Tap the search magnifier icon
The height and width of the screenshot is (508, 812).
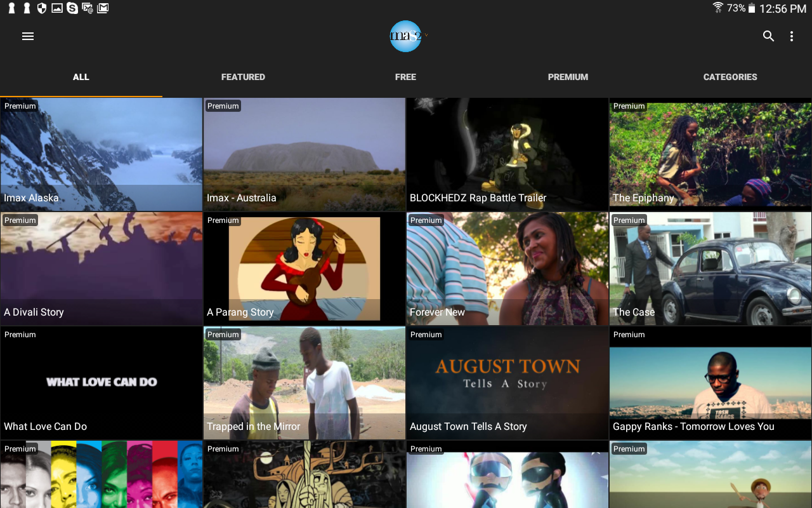tap(768, 36)
